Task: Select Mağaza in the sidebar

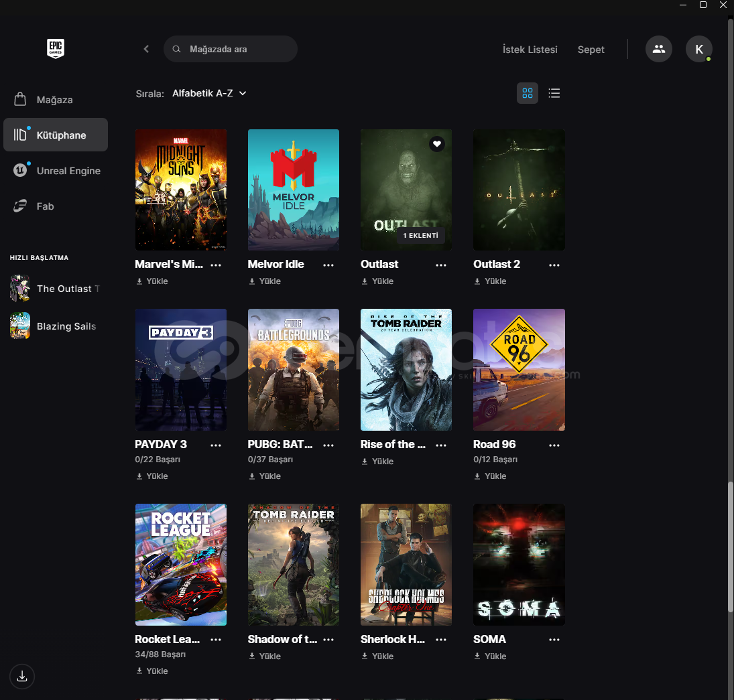Action: [54, 100]
